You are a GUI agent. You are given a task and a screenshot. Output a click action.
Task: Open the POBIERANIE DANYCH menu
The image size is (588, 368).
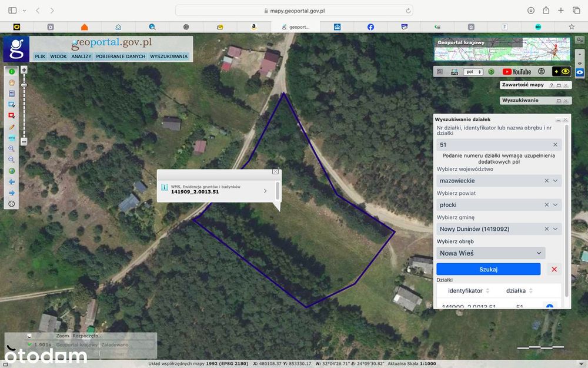click(121, 57)
